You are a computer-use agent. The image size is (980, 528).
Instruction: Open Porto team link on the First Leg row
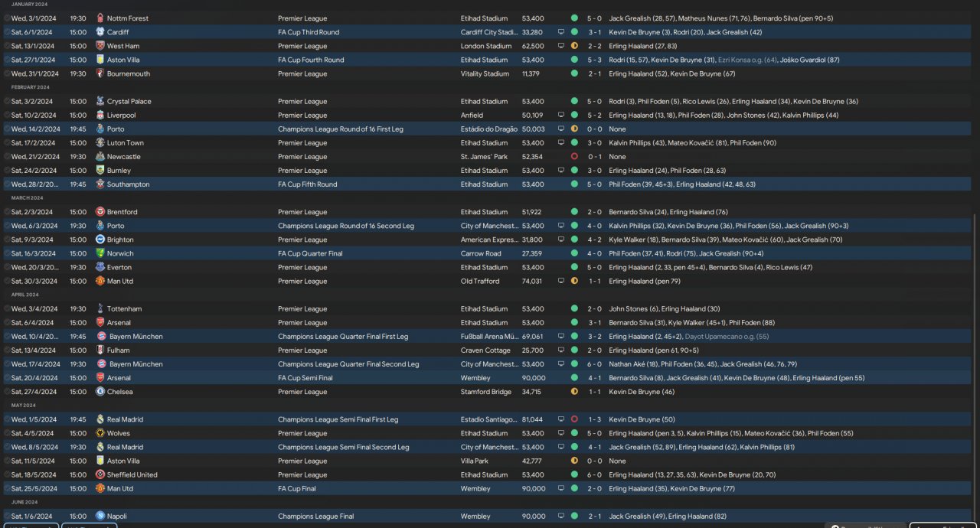(116, 129)
